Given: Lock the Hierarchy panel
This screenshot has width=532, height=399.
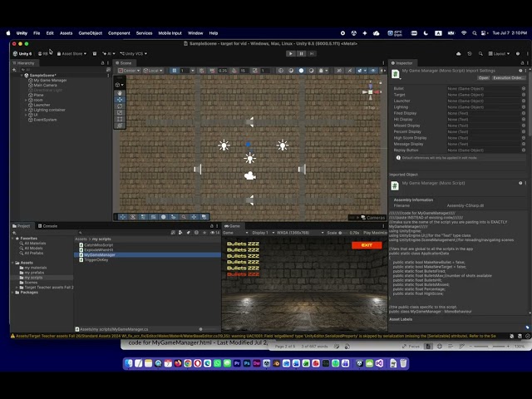Looking at the screenshot, I should click(x=102, y=63).
